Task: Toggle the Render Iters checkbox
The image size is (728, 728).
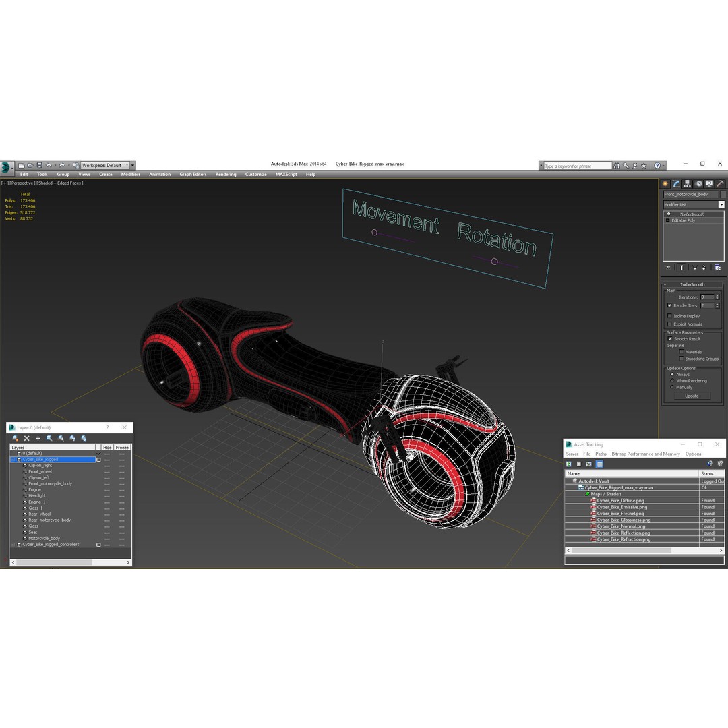Action: (669, 305)
